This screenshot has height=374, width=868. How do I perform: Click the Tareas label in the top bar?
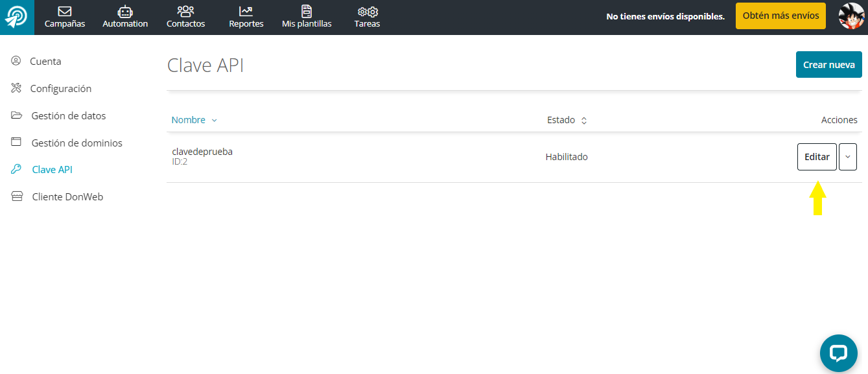pos(367,24)
